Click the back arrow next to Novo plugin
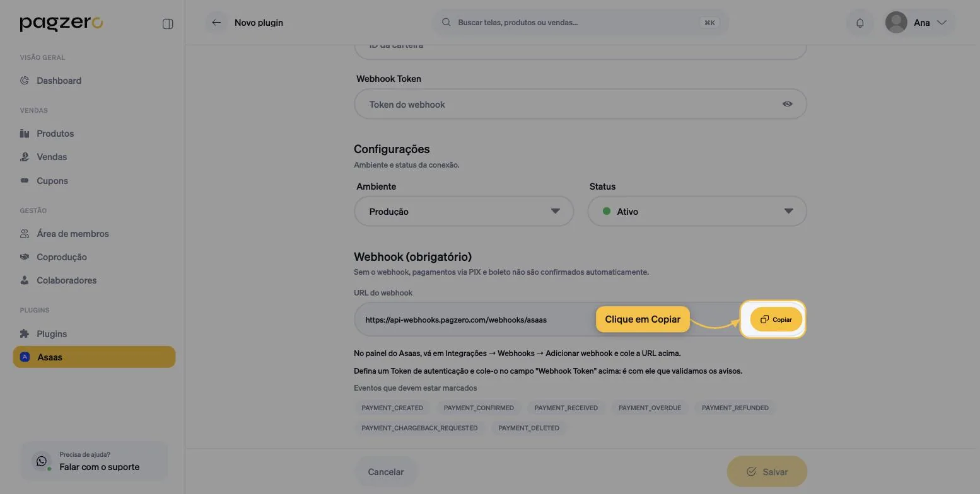 point(216,23)
